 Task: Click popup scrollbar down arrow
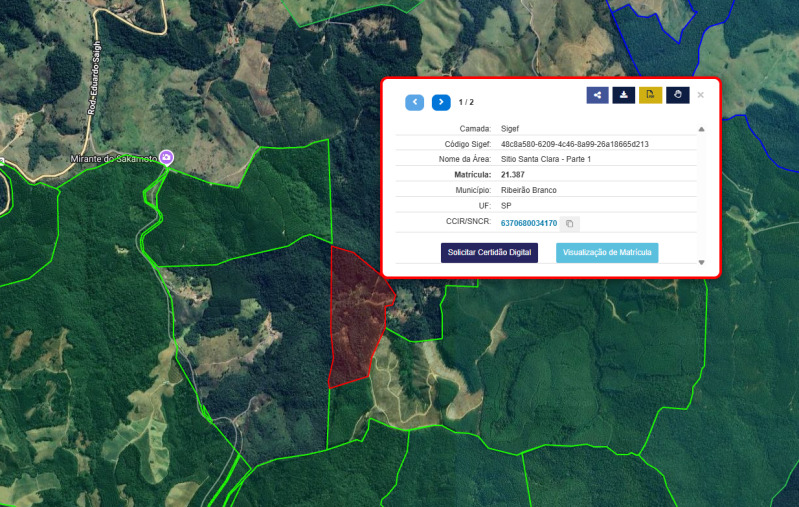tap(702, 262)
